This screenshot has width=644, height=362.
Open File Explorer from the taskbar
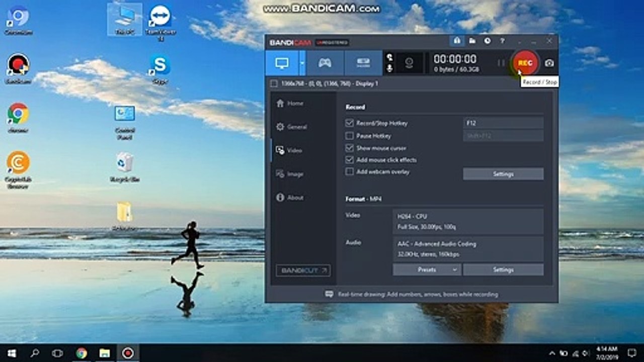point(104,353)
